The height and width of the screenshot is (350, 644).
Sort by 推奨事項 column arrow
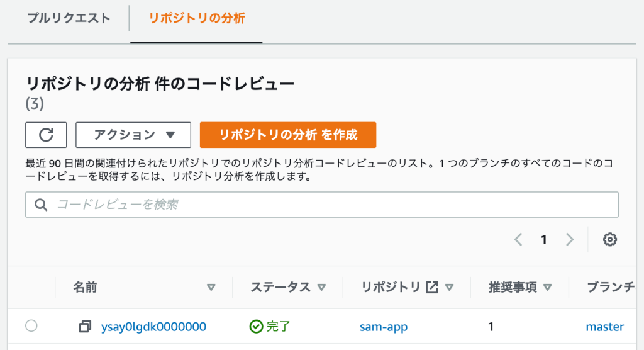(x=547, y=288)
